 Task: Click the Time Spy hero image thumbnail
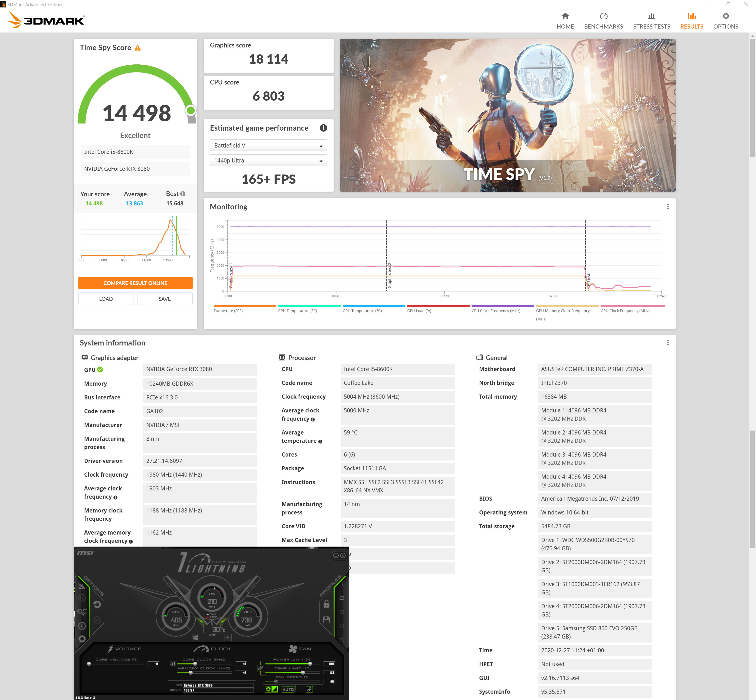(508, 115)
